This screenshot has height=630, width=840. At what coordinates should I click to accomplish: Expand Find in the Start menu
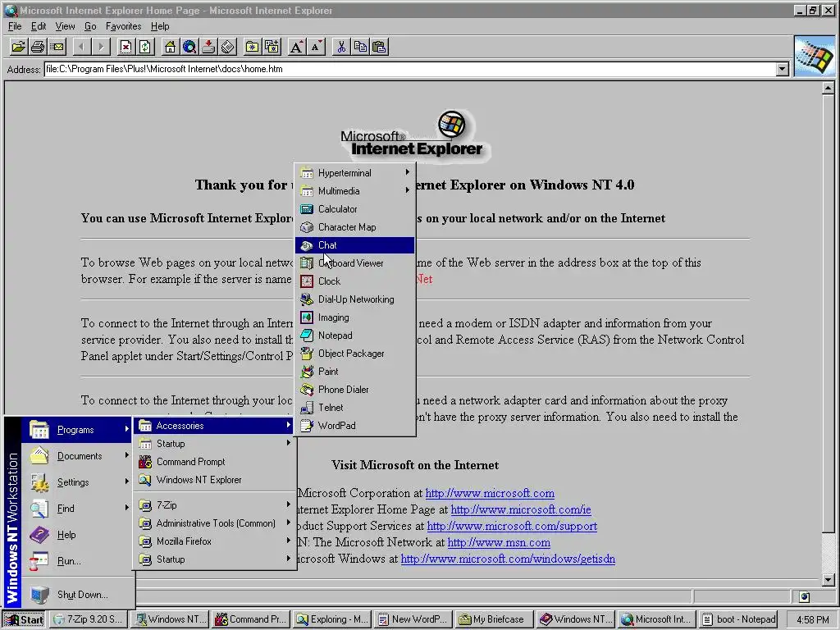coord(77,509)
